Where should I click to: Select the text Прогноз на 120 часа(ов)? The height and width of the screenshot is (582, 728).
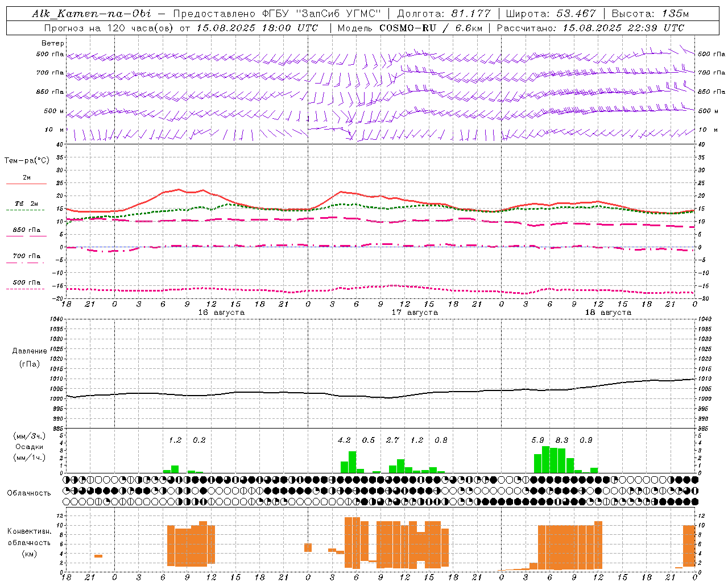click(x=109, y=28)
